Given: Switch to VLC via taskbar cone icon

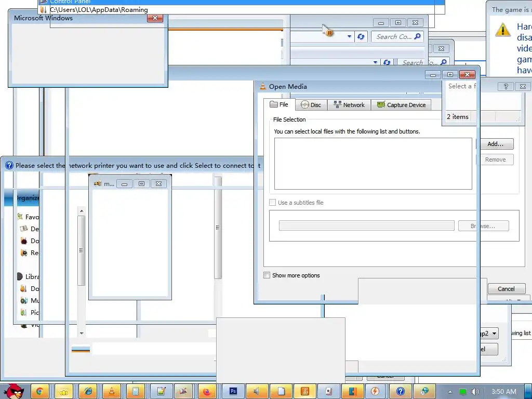Looking at the screenshot, I should [x=112, y=392].
